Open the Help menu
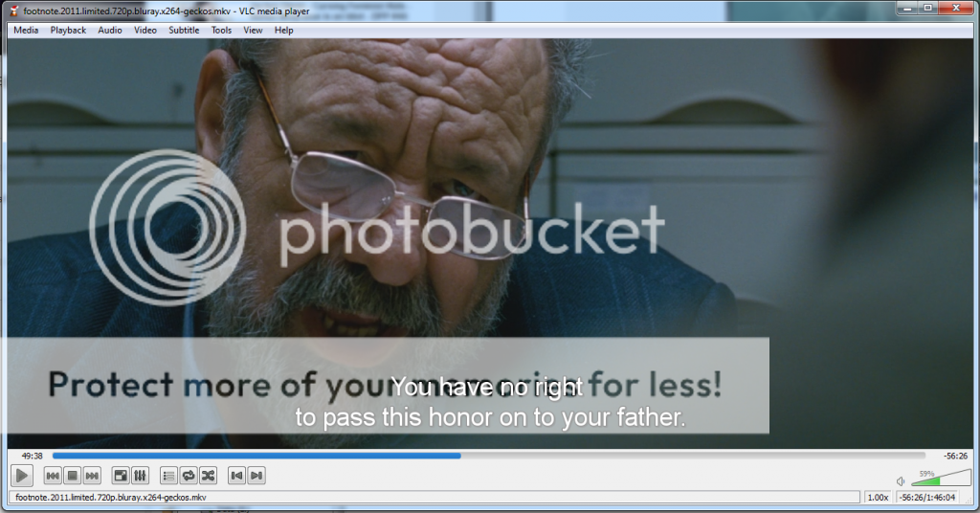 point(283,30)
